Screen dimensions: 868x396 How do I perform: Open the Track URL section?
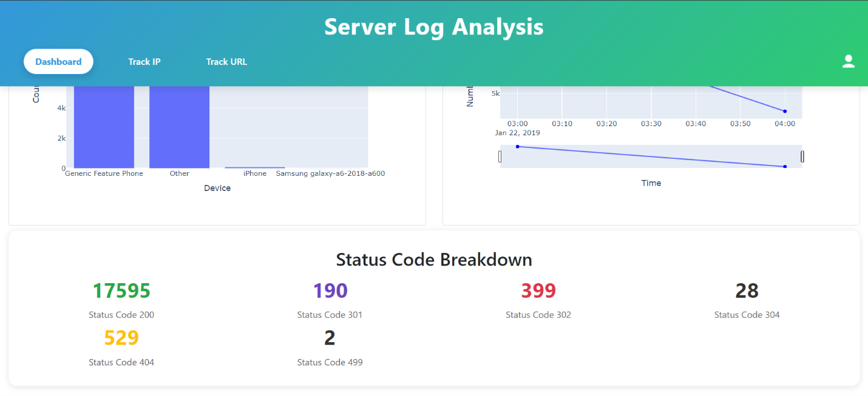click(226, 61)
